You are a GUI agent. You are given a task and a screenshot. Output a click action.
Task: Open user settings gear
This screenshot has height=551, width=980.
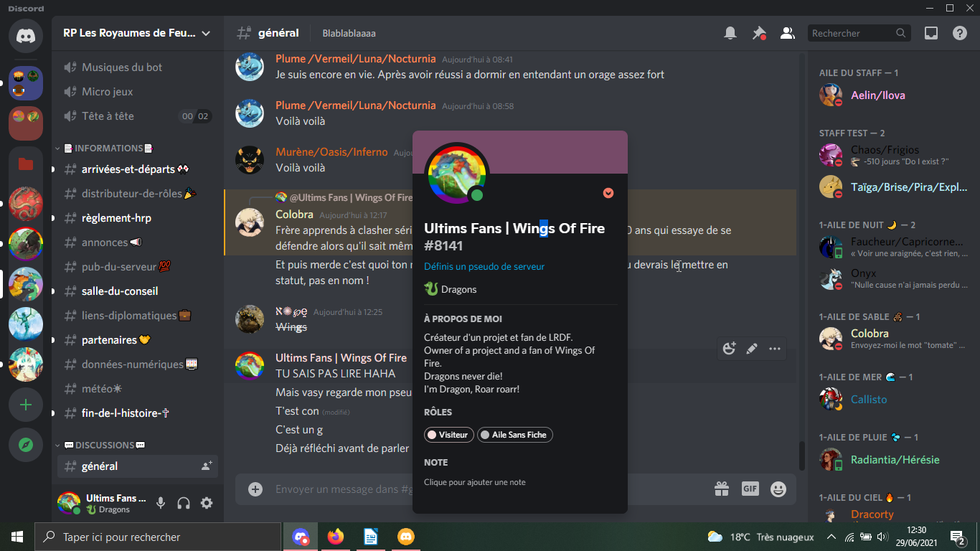click(207, 503)
